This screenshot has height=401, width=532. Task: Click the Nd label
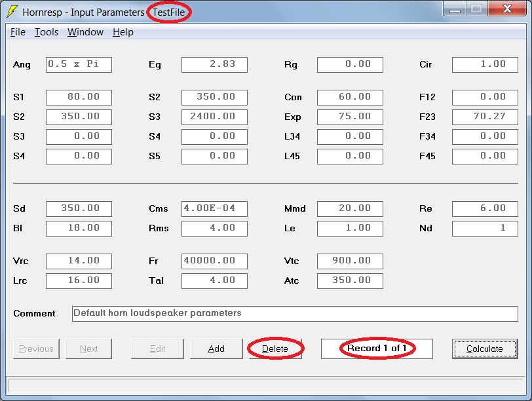tap(425, 228)
